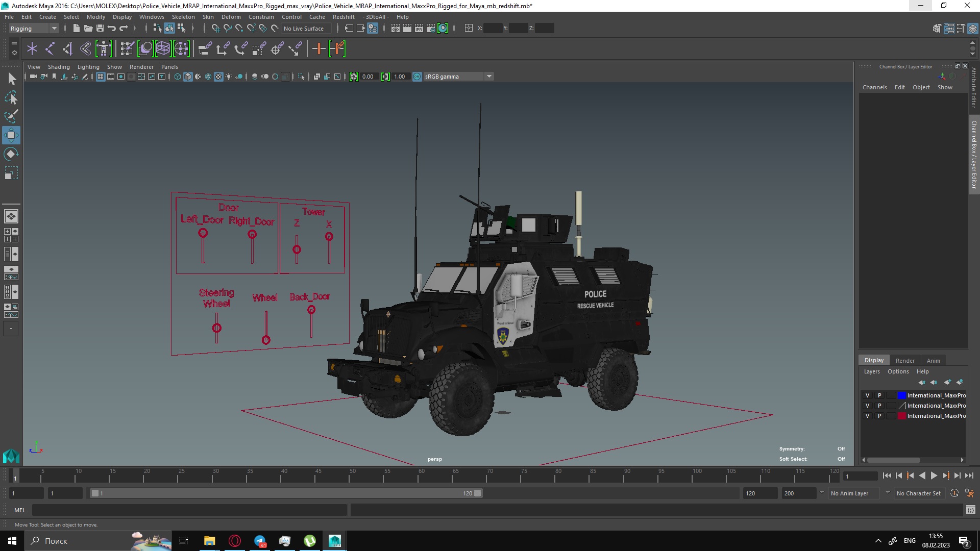
Task: Click move layer up icon
Action: [x=921, y=382]
